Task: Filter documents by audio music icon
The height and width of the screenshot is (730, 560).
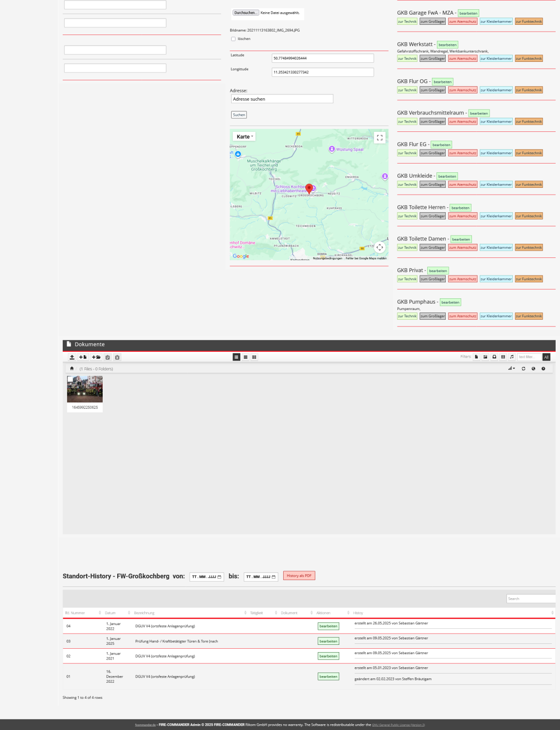Action: (x=512, y=357)
